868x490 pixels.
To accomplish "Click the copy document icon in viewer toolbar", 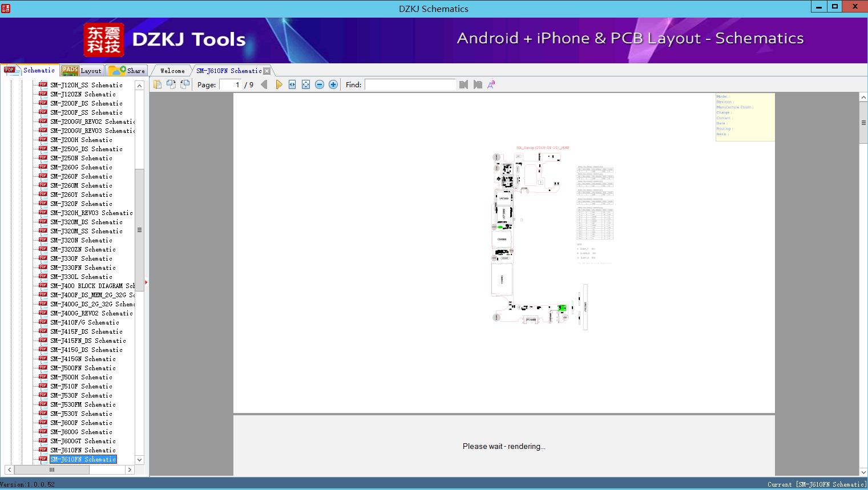I will (157, 84).
